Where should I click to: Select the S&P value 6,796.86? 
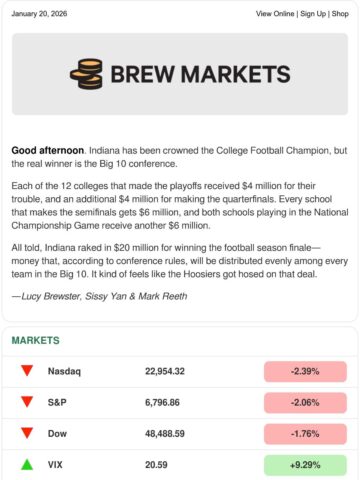coord(162,402)
